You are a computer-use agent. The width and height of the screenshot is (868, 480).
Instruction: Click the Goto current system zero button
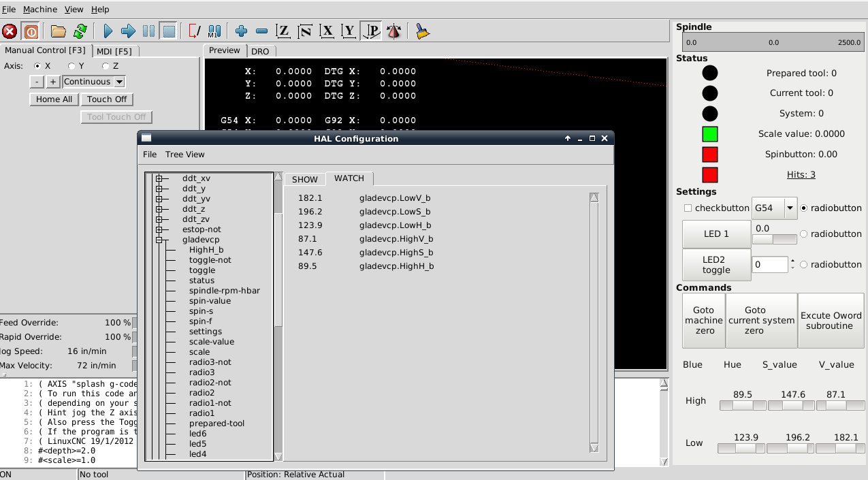click(762, 321)
